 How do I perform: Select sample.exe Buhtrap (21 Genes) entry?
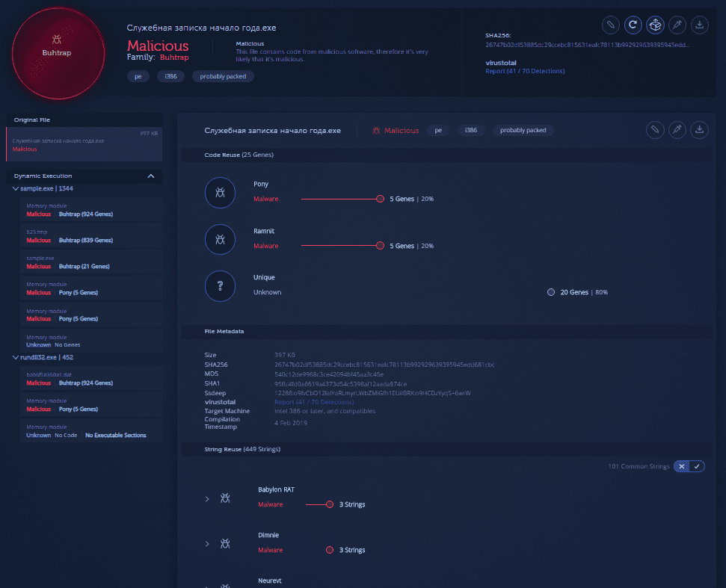(x=91, y=262)
